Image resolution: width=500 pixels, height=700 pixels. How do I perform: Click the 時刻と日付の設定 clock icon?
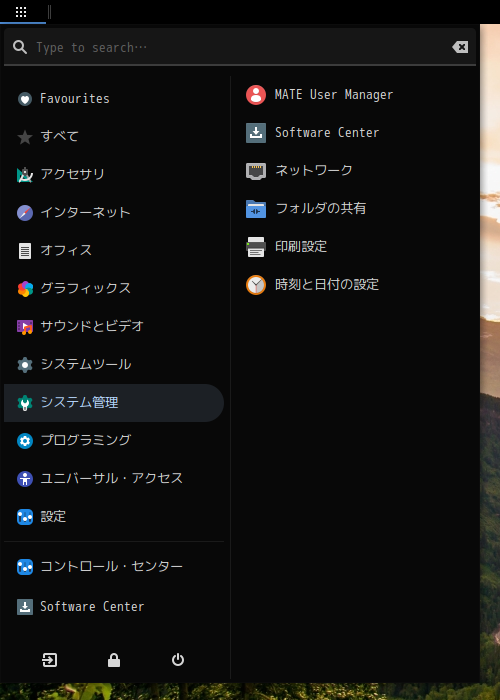(256, 285)
